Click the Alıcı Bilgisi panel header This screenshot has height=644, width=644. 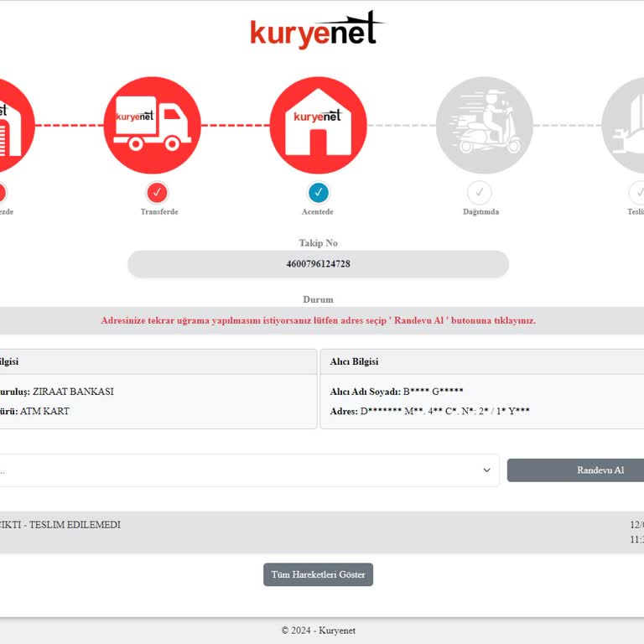click(x=482, y=362)
